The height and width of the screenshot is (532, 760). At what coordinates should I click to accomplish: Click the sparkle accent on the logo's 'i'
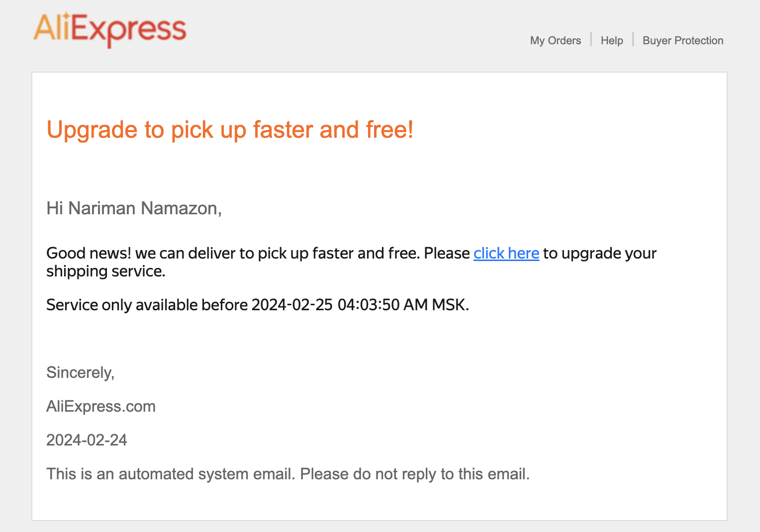click(x=66, y=16)
